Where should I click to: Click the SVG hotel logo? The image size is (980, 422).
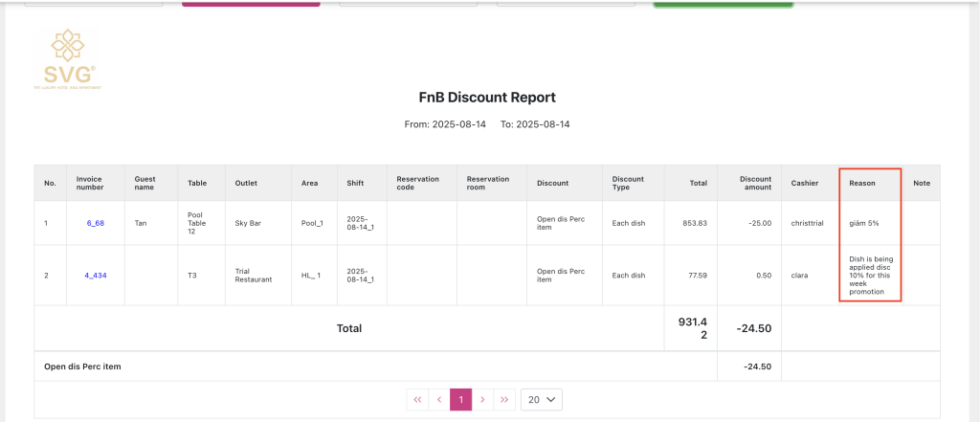[x=65, y=59]
